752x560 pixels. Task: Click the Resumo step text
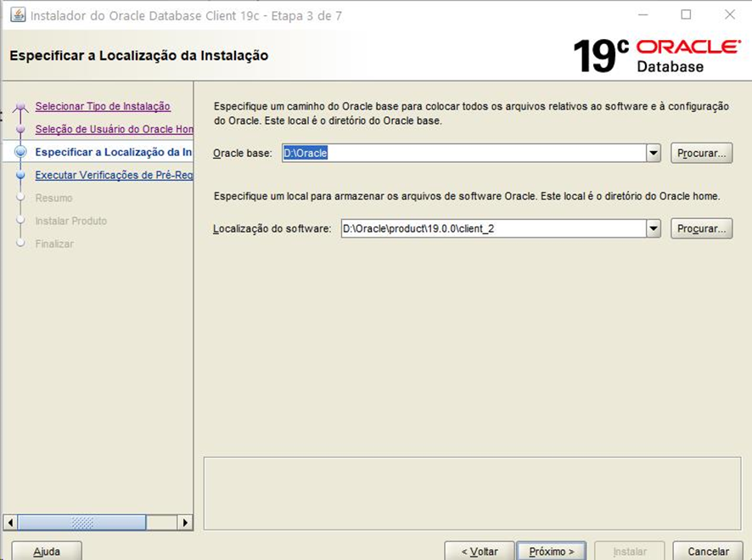(53, 198)
